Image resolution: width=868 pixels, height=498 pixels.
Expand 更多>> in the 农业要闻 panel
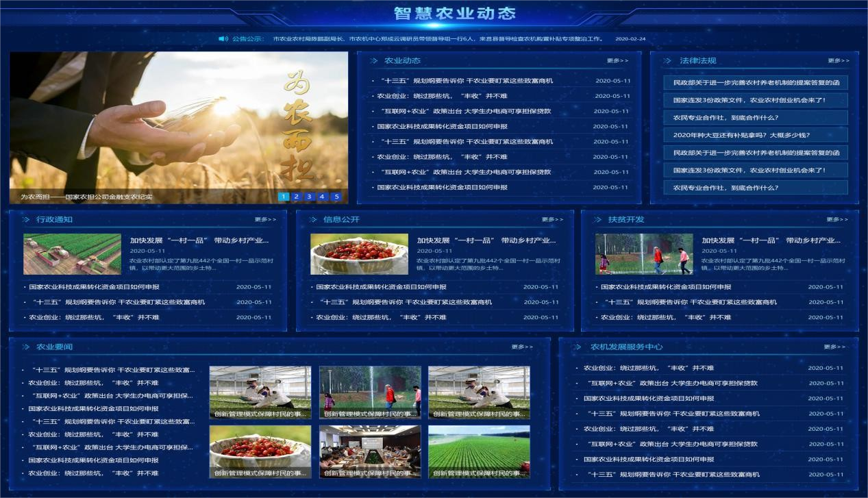click(522, 347)
